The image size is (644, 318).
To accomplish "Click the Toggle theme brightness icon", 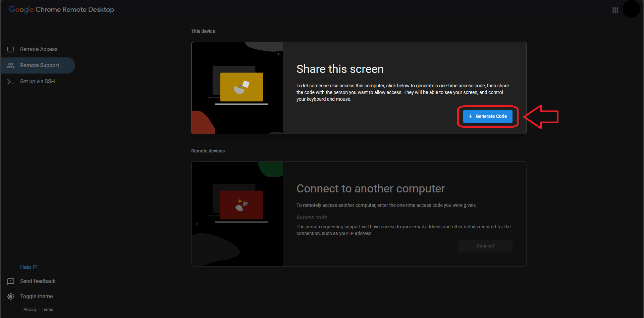I will (x=11, y=297).
